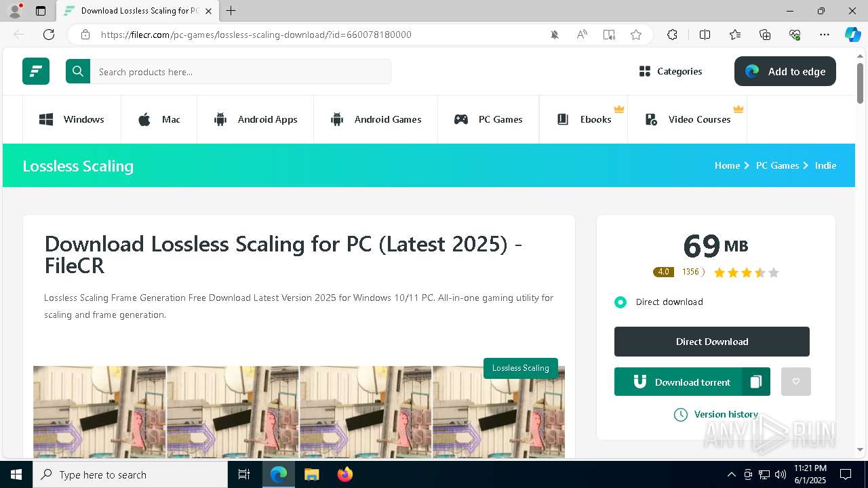Select the Direct download radio option
868x488 pixels.
(x=620, y=302)
